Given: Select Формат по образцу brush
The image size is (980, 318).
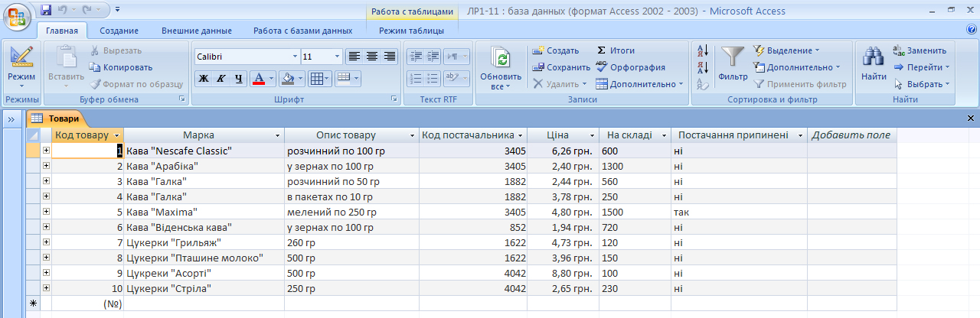Looking at the screenshot, I should [x=136, y=84].
